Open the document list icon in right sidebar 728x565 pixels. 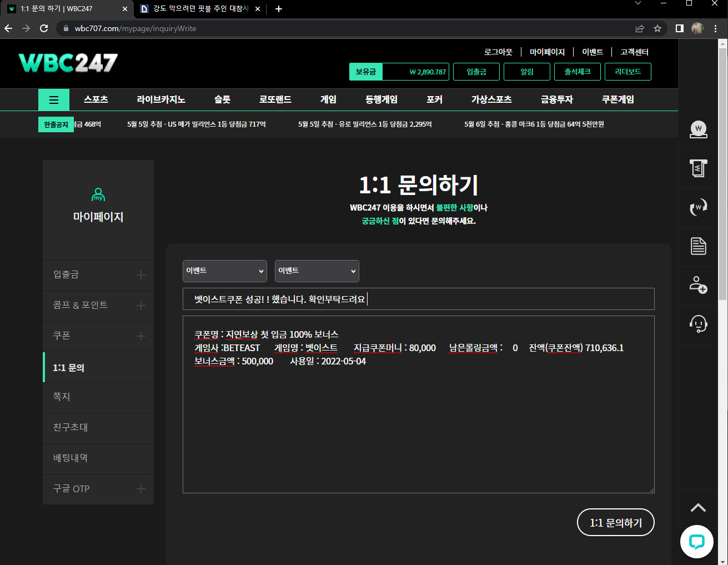pos(698,246)
